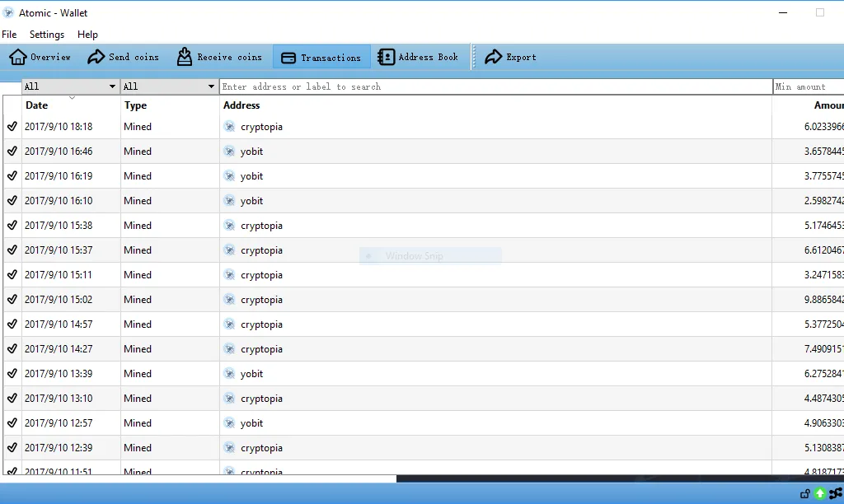Click coin icon beside cryptopia at 13:10
Viewport: 844px width, 504px height.
pos(229,398)
